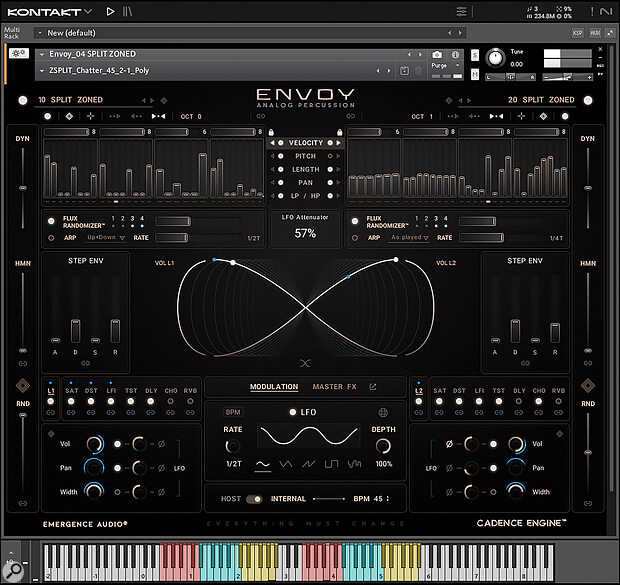Open the Kontakt library browser icon
The image size is (620, 585).
(127, 11)
